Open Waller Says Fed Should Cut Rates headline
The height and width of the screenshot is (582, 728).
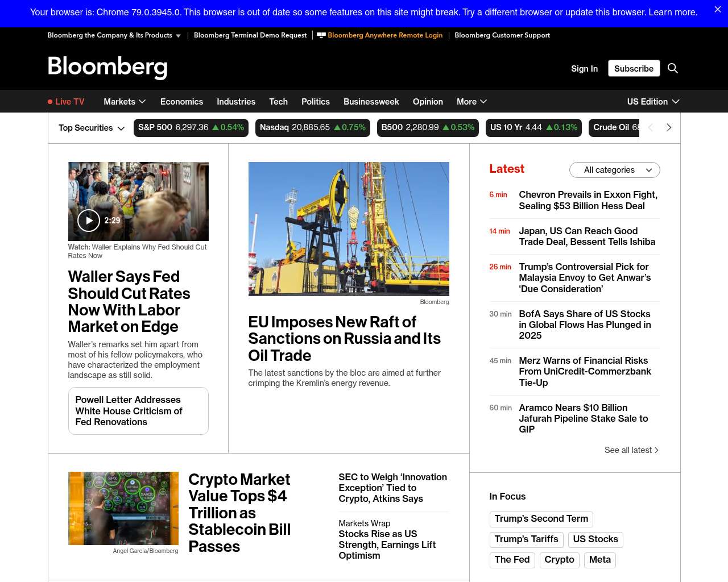(129, 302)
